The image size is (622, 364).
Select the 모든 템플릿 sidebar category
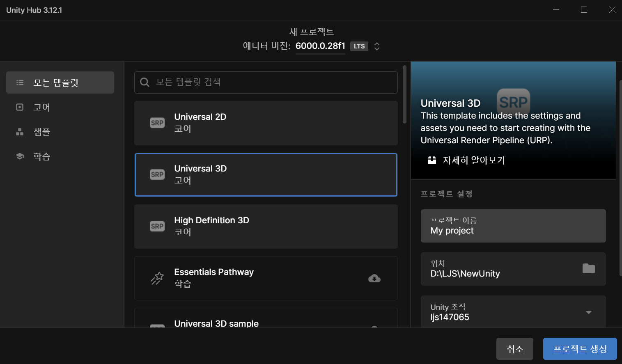[x=60, y=82]
